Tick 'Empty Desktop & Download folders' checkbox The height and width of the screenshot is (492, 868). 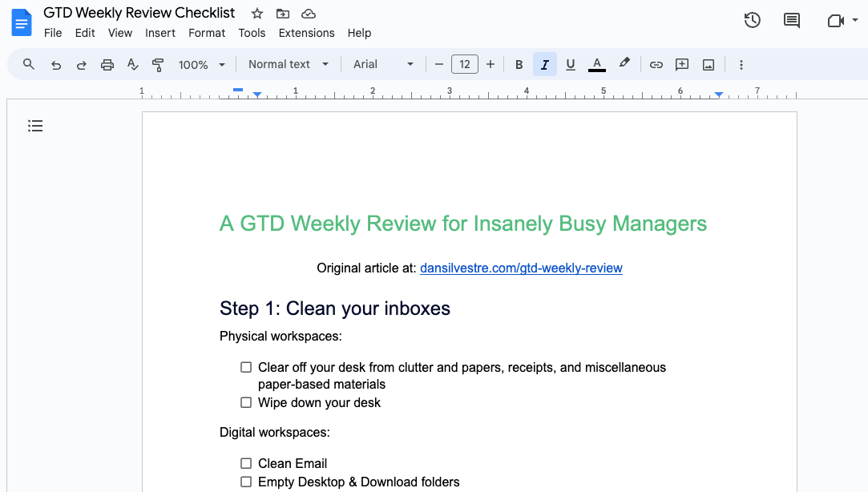pos(246,482)
